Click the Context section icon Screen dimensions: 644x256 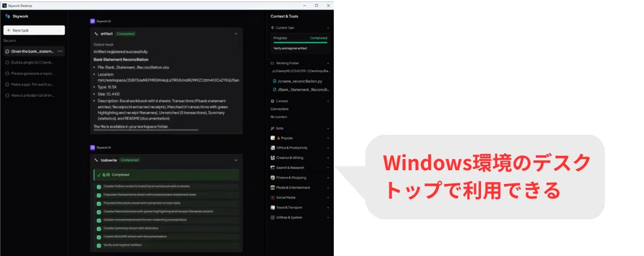click(x=272, y=101)
